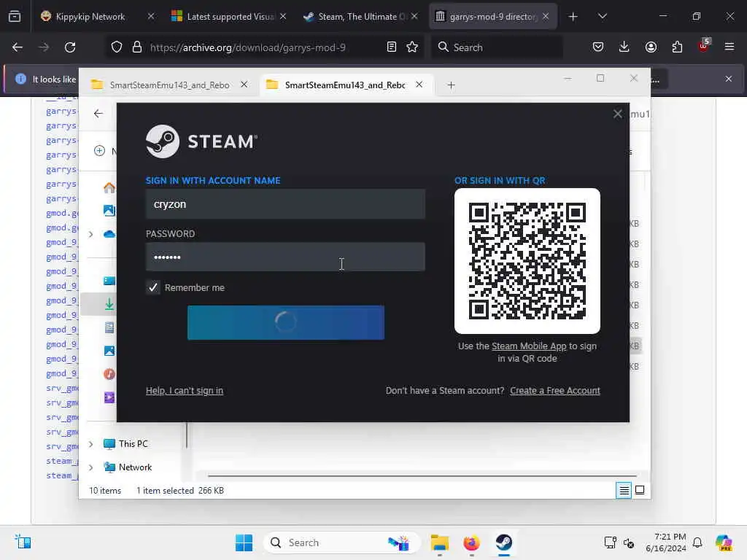The width and height of the screenshot is (747, 560).
Task: Open the Firefox hamburger application menu
Action: (x=729, y=47)
